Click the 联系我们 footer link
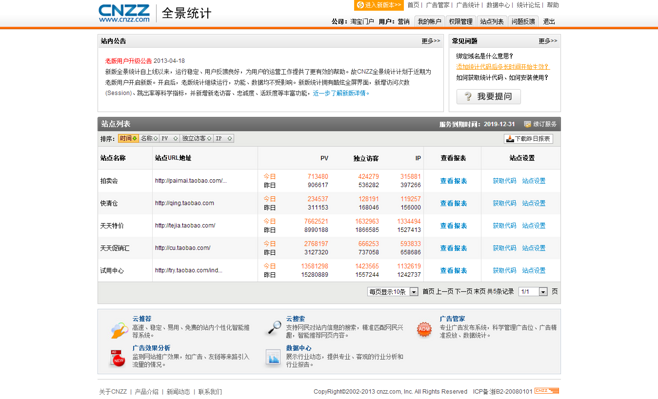658x399 pixels. point(210,392)
